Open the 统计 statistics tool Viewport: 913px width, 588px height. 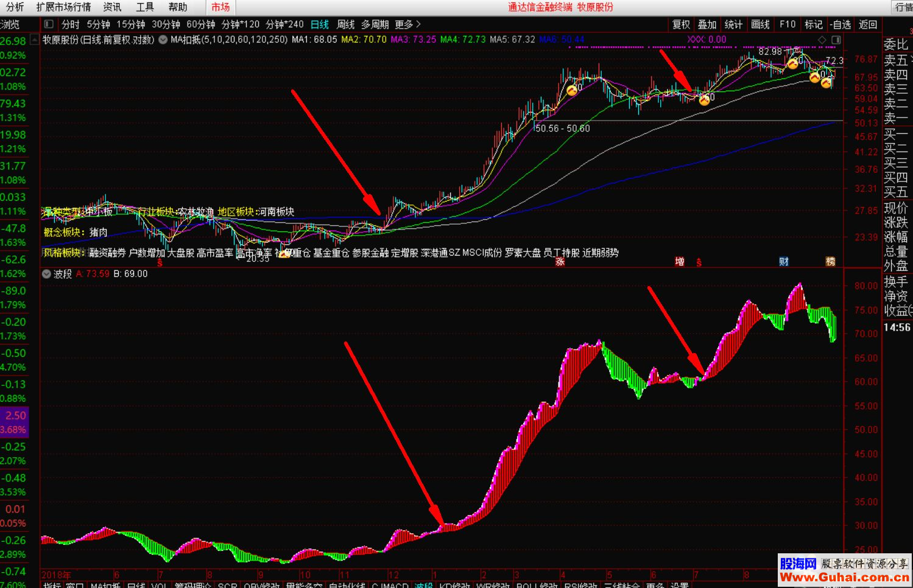click(733, 24)
